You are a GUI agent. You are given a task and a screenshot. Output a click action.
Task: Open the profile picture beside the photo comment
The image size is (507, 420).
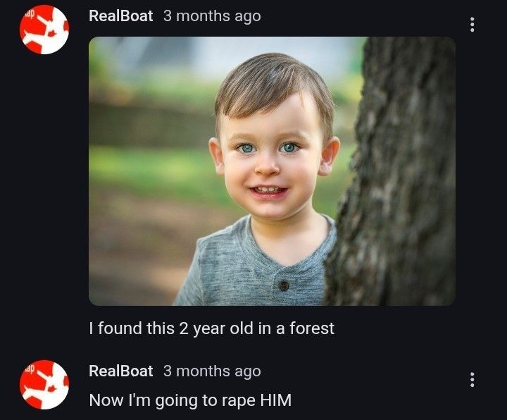(x=44, y=30)
